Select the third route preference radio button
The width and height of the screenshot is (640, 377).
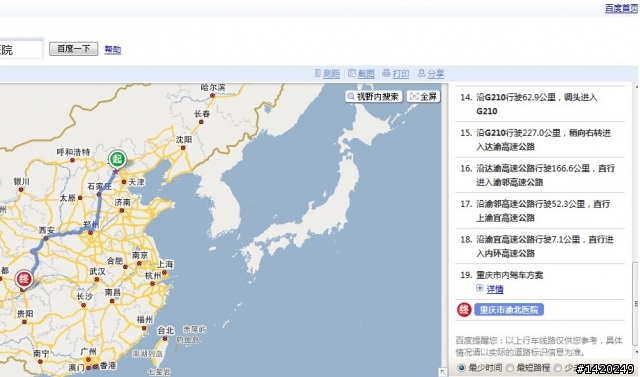(x=558, y=368)
